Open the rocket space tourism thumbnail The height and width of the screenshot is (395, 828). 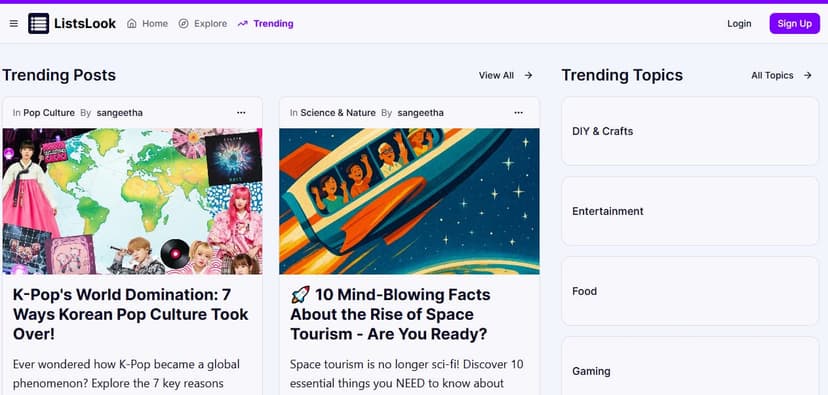pyautogui.click(x=409, y=201)
